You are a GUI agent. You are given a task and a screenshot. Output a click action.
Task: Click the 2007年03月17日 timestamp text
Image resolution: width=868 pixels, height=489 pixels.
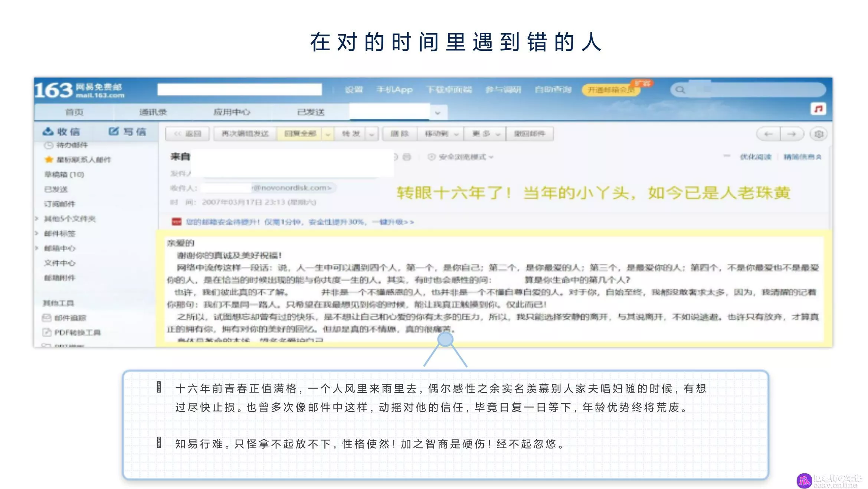[259, 202]
